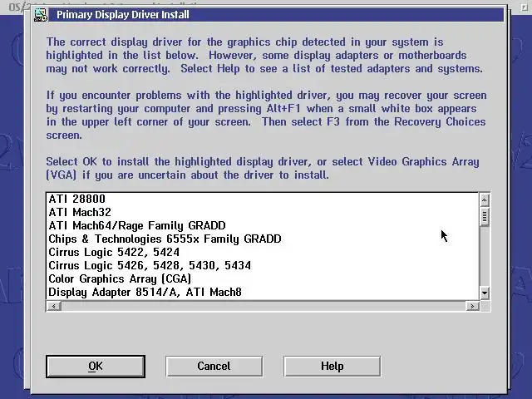532x399 pixels.
Task: Select Display Adapter 8514/A, ATI Mach8
Action: click(262, 292)
